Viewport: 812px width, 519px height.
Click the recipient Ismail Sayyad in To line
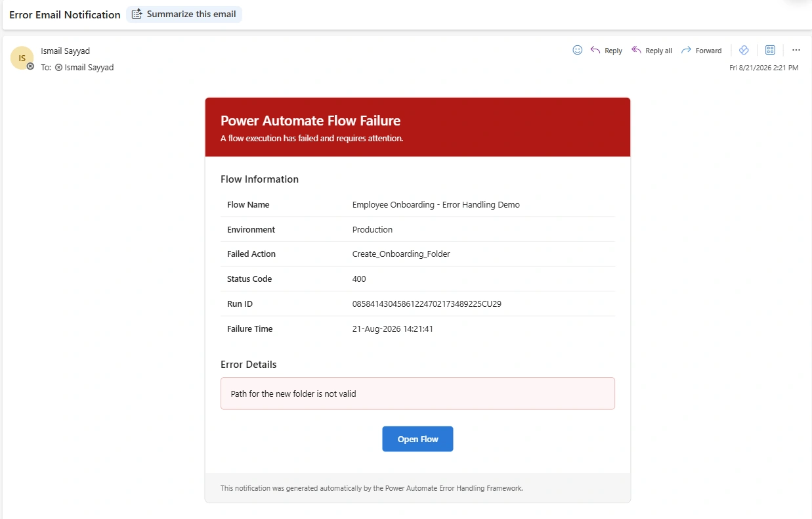89,68
